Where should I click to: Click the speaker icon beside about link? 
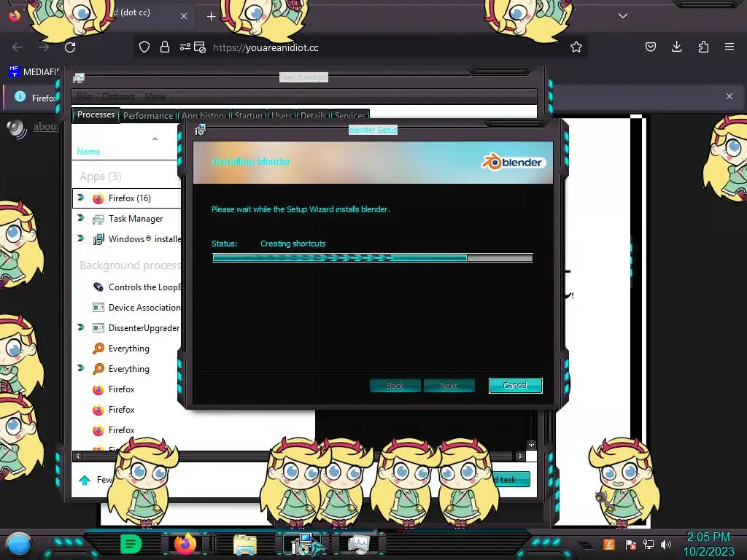click(x=17, y=129)
